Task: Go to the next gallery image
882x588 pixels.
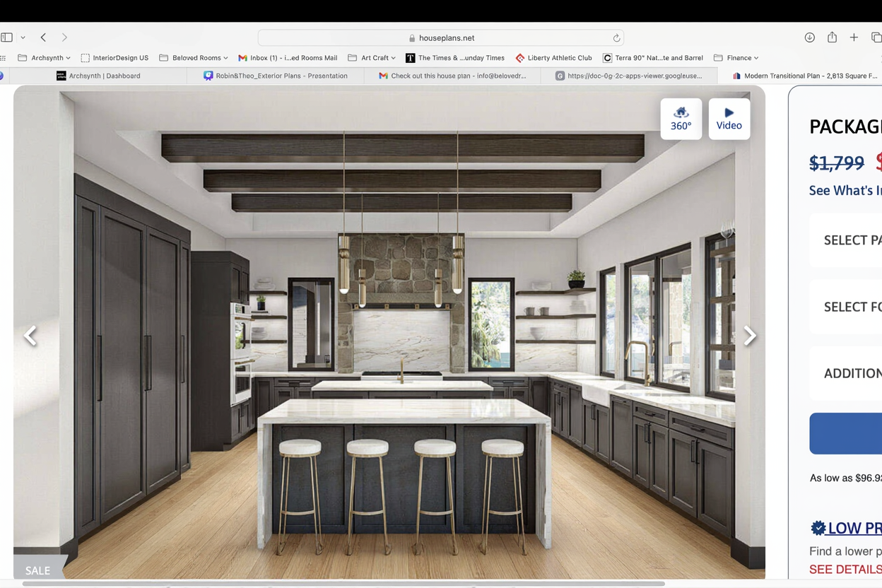Action: tap(749, 336)
